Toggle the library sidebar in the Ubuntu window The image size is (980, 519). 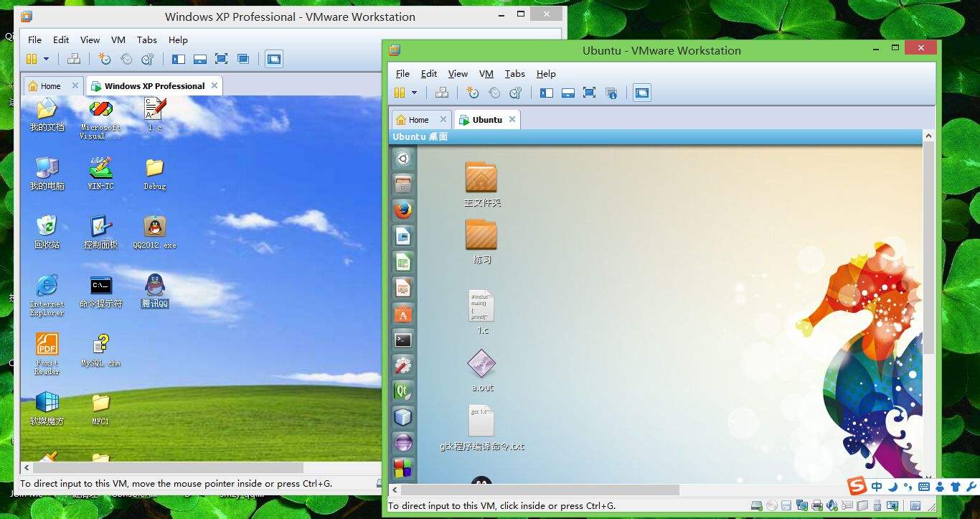(x=547, y=92)
